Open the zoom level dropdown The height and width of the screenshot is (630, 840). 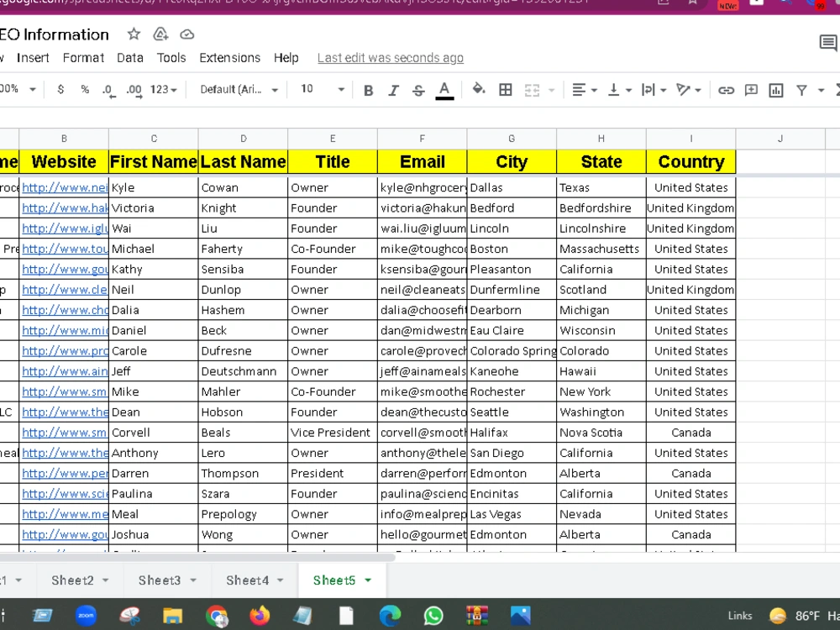click(x=18, y=89)
